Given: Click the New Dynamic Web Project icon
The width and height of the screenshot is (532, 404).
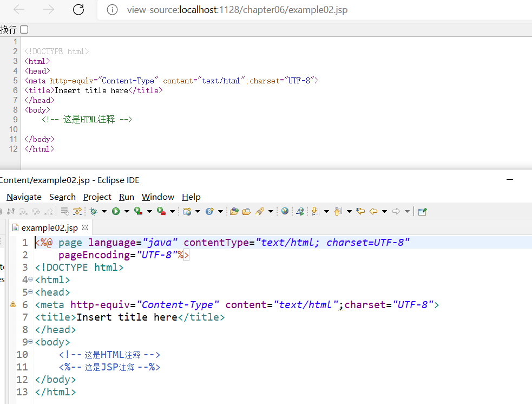Looking at the screenshot, I should tap(187, 212).
